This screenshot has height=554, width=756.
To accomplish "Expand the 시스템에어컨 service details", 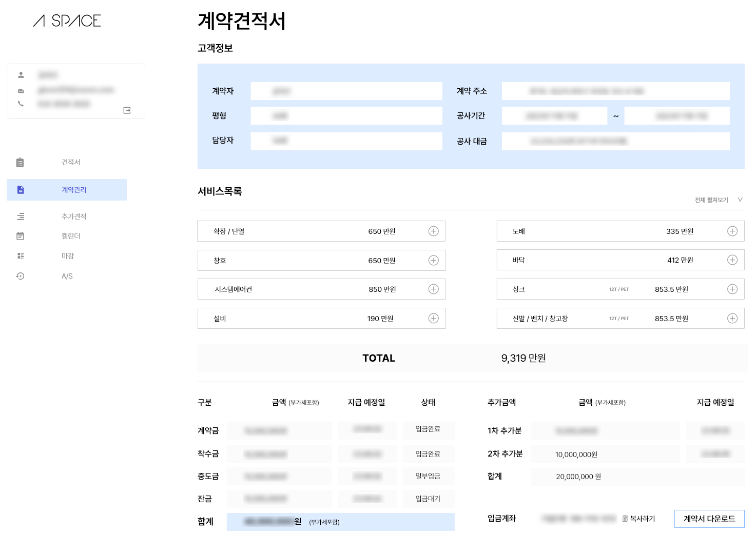I will point(434,289).
